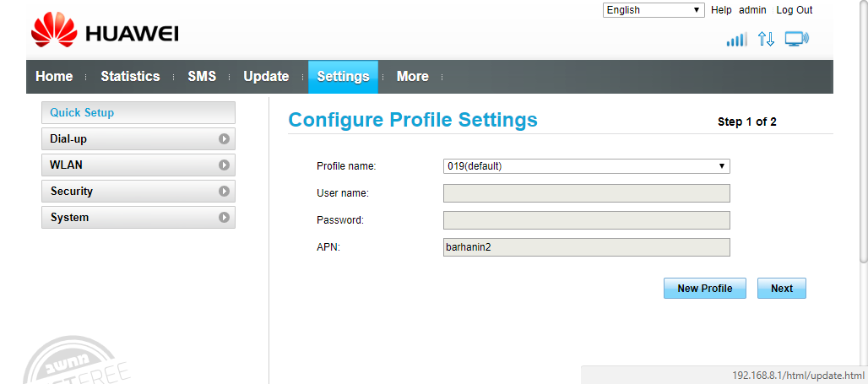Open the Profile name dropdown
The width and height of the screenshot is (868, 384).
(x=586, y=166)
